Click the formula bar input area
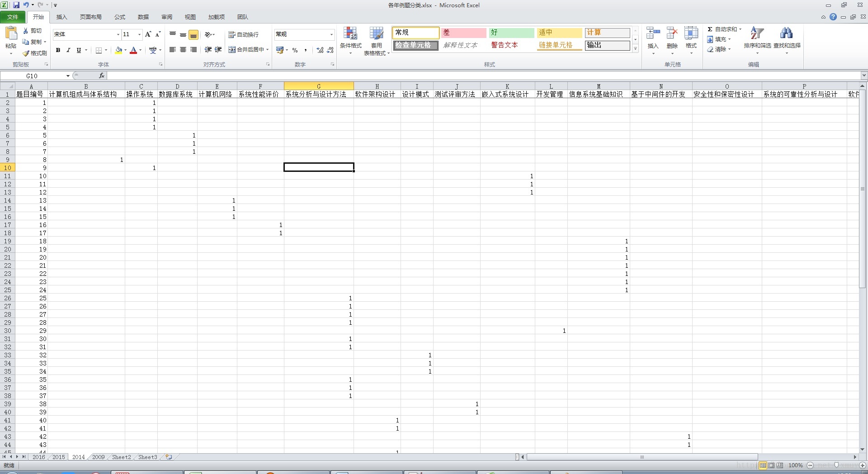The width and height of the screenshot is (868, 474). tap(484, 76)
